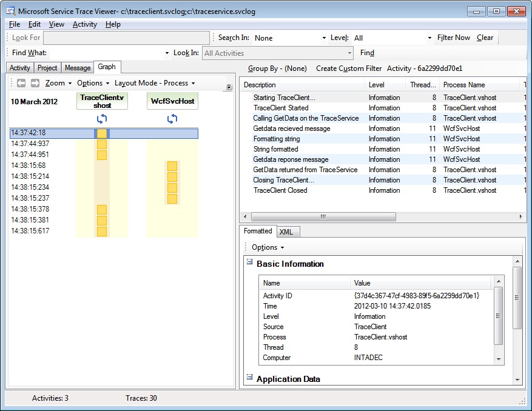Switch to the Activity tab
This screenshot has width=532, height=411.
click(x=19, y=68)
